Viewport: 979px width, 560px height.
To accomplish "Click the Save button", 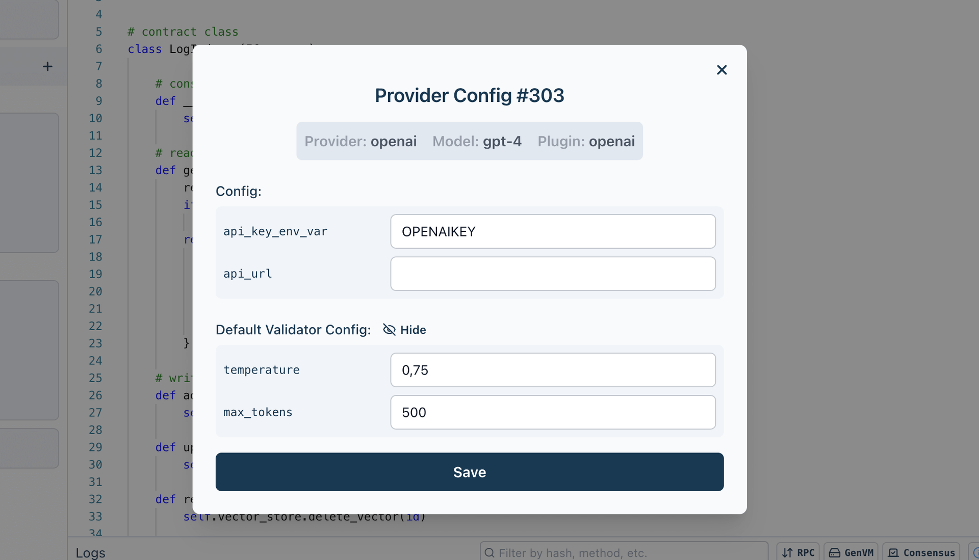I will [469, 472].
